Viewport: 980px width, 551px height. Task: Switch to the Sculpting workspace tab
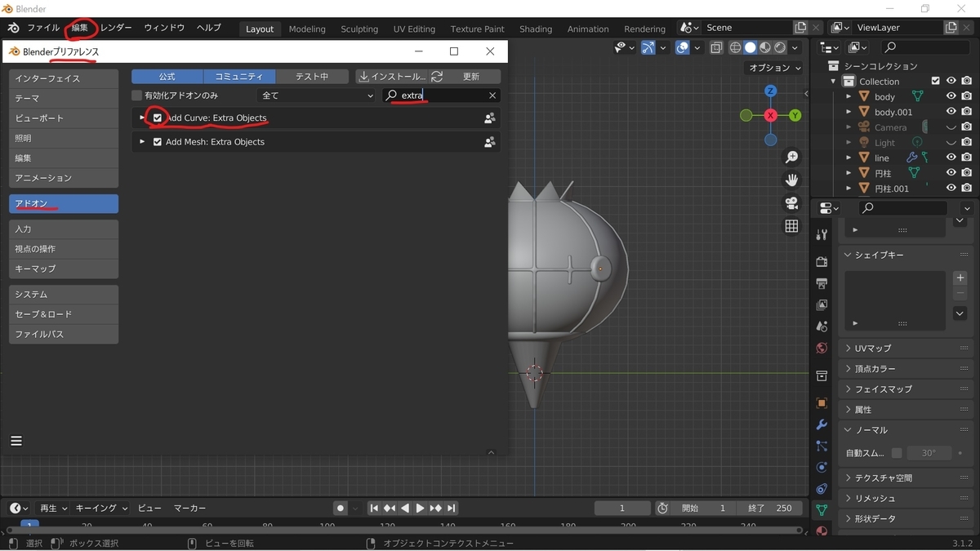pyautogui.click(x=359, y=29)
